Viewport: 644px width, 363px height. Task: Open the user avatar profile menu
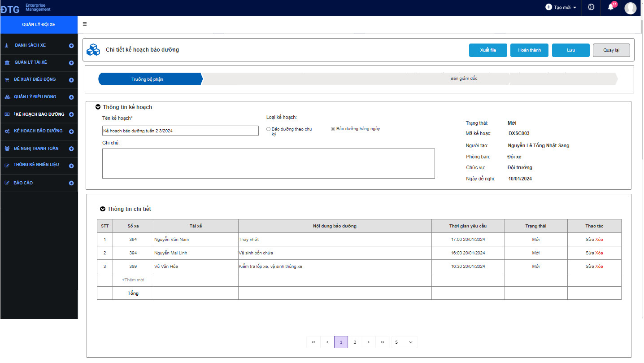631,8
